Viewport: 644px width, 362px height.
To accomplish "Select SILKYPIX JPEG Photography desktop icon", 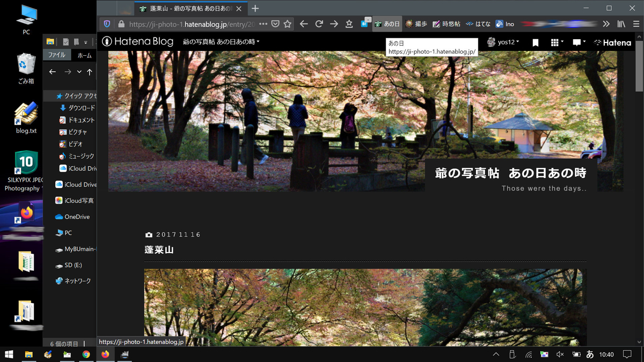I will click(25, 171).
